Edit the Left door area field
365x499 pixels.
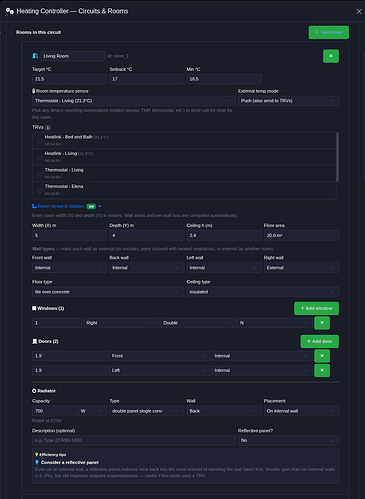(x=70, y=370)
